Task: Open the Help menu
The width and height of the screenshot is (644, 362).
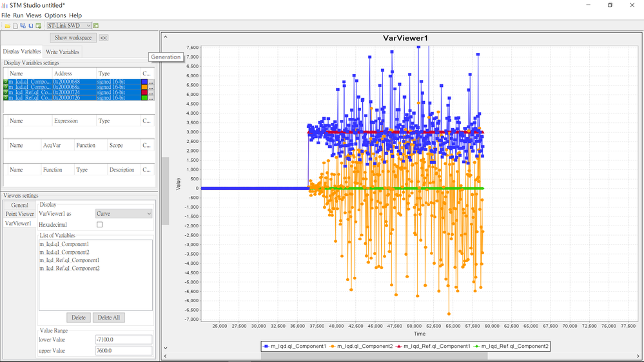Action: tap(75, 15)
